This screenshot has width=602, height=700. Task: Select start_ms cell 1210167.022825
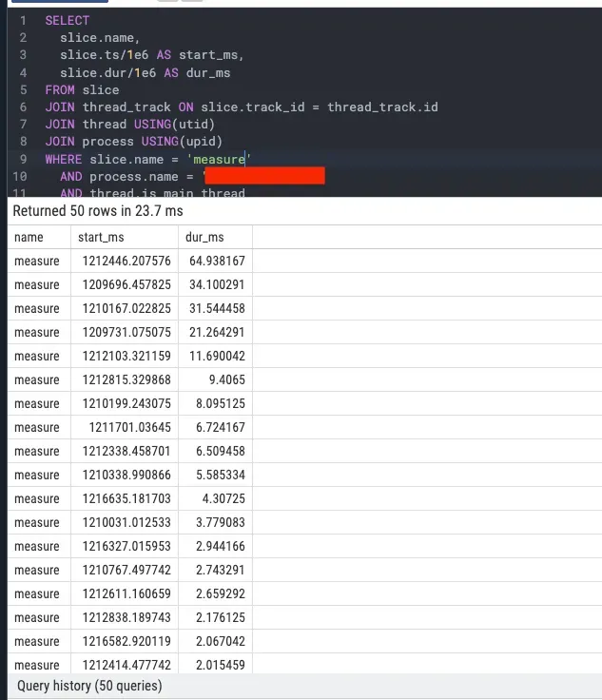[126, 308]
